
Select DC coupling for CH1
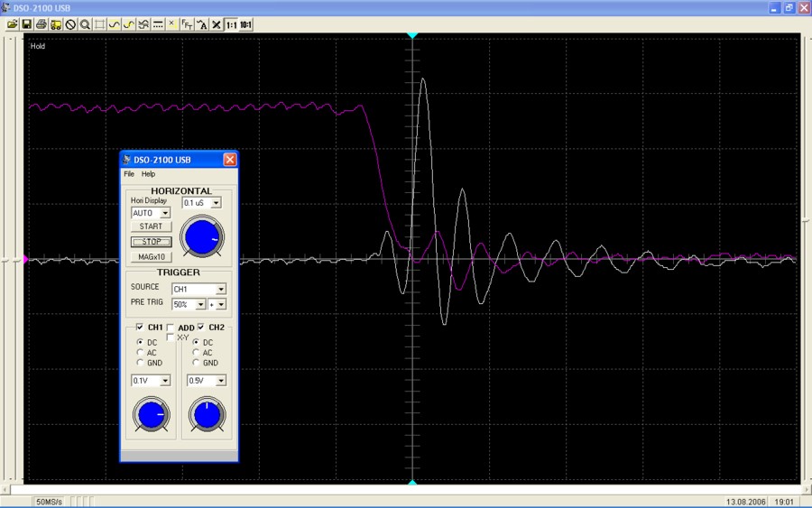(x=140, y=342)
